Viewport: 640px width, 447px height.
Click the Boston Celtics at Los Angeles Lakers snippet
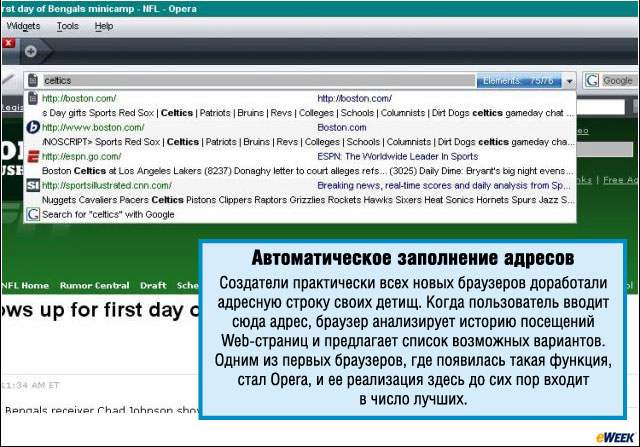[308, 171]
